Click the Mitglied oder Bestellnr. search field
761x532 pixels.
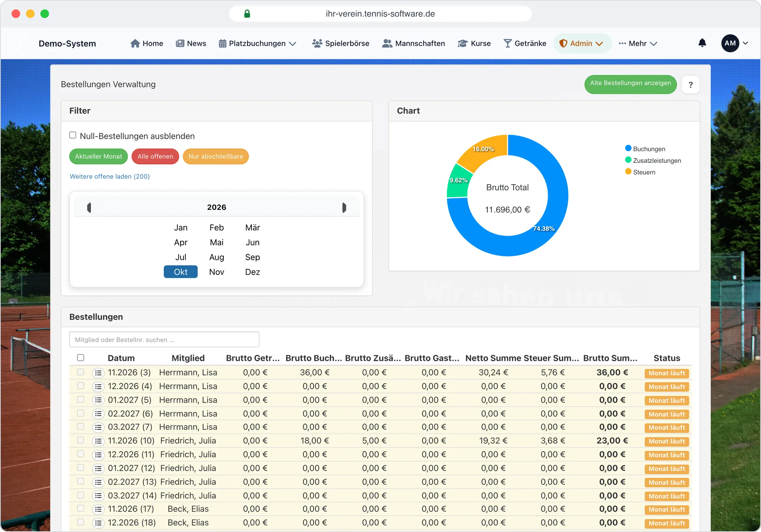pyautogui.click(x=164, y=340)
